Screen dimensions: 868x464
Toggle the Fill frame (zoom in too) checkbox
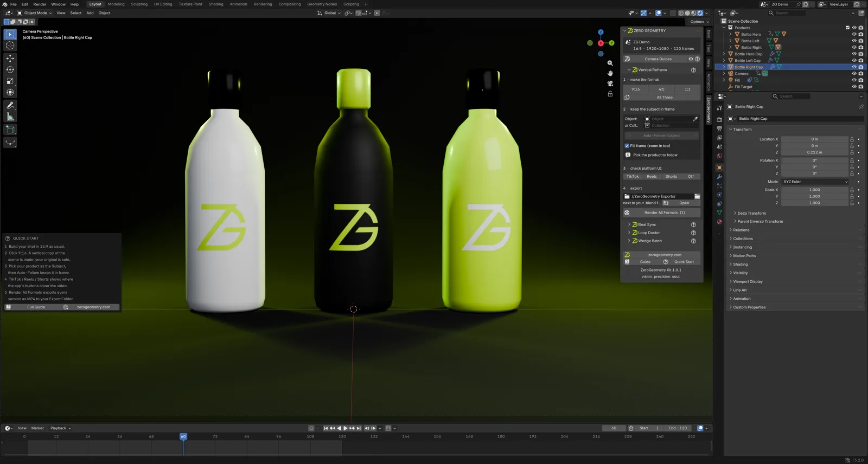tap(627, 146)
